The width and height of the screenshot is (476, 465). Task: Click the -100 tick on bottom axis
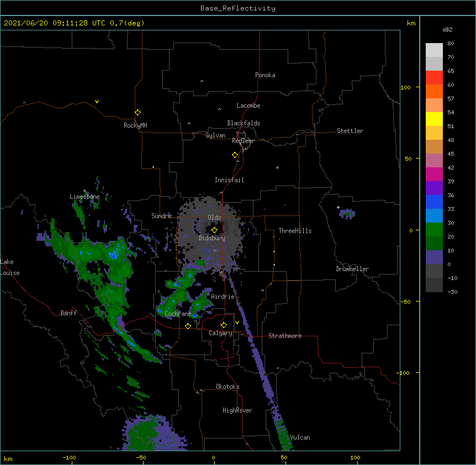tap(69, 457)
